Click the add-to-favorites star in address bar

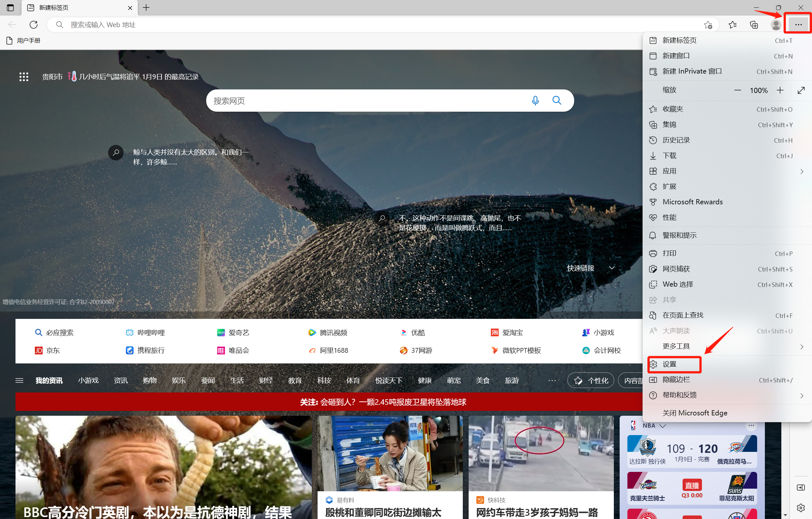point(708,25)
